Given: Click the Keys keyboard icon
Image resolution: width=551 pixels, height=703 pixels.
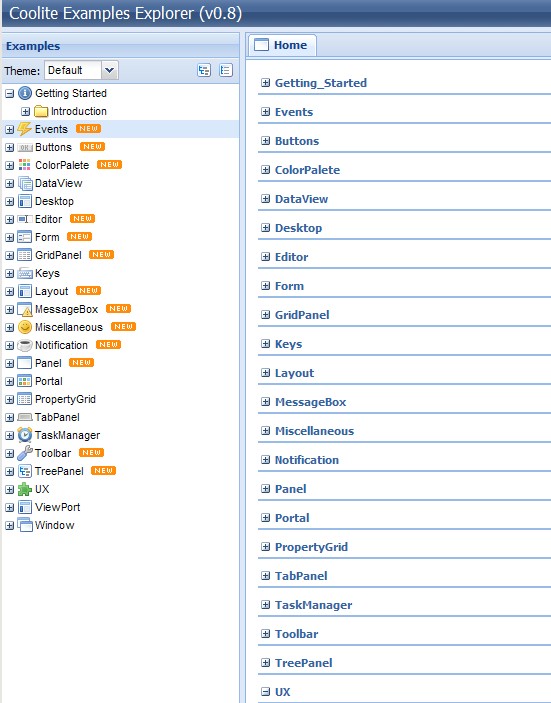Looking at the screenshot, I should [x=25, y=273].
